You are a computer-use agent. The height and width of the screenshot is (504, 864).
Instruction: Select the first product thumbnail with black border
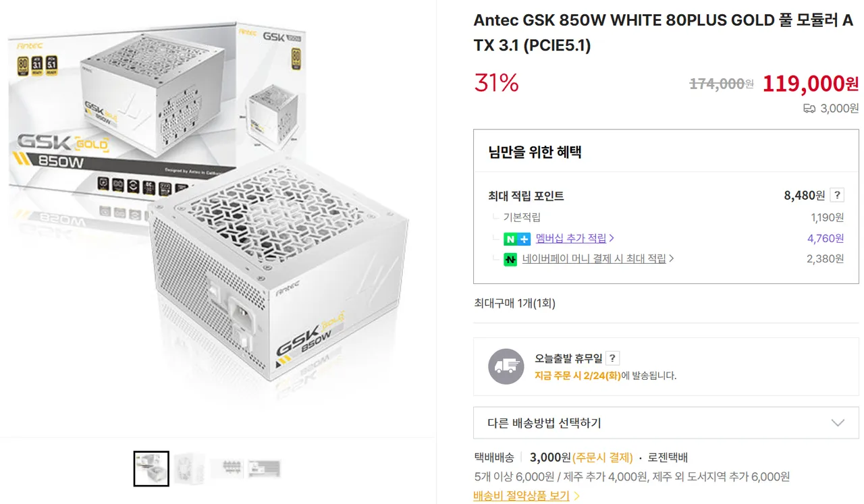(151, 468)
